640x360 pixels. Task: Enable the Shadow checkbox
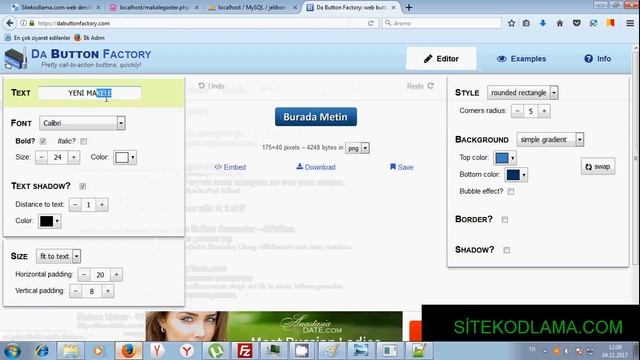click(507, 250)
